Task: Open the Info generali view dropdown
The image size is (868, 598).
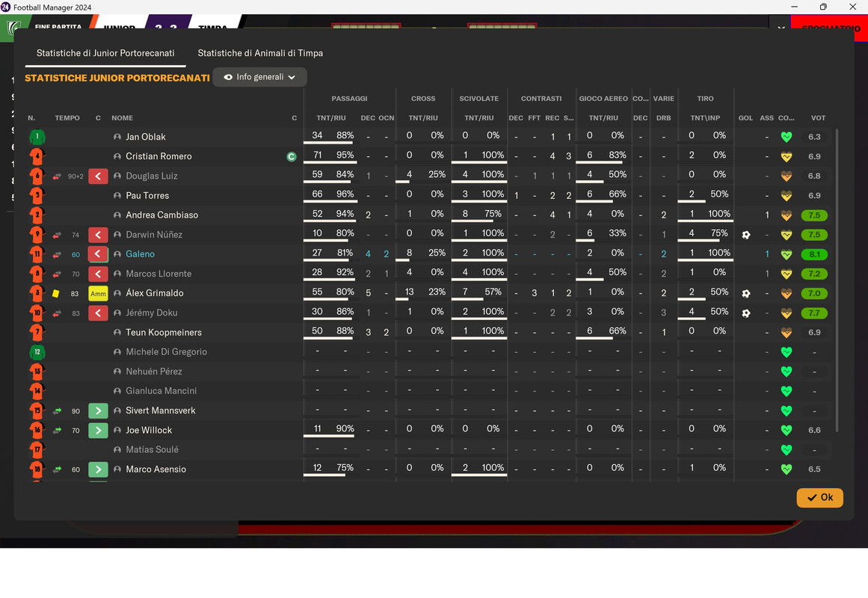Action: pos(259,77)
